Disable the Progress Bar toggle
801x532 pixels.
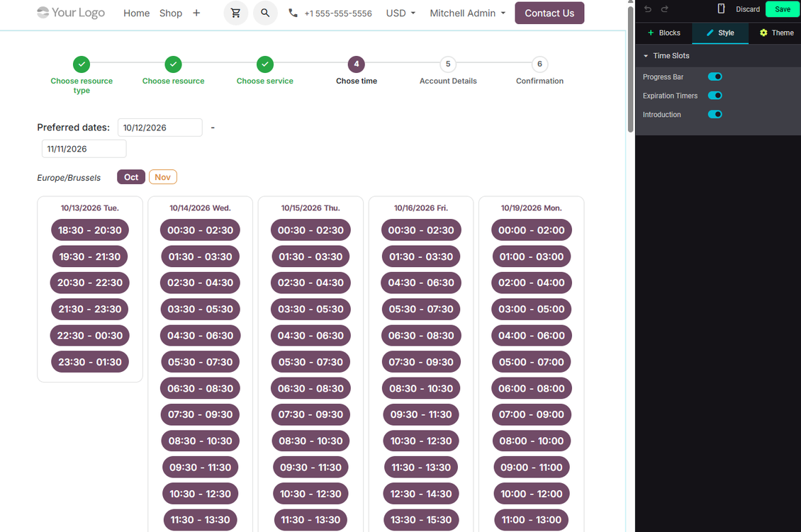click(x=715, y=77)
